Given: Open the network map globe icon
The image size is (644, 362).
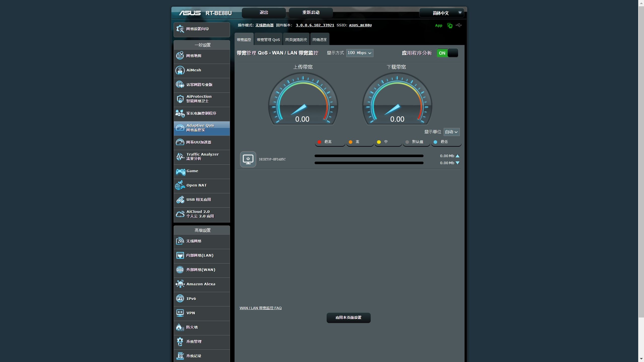Looking at the screenshot, I should [x=180, y=56].
